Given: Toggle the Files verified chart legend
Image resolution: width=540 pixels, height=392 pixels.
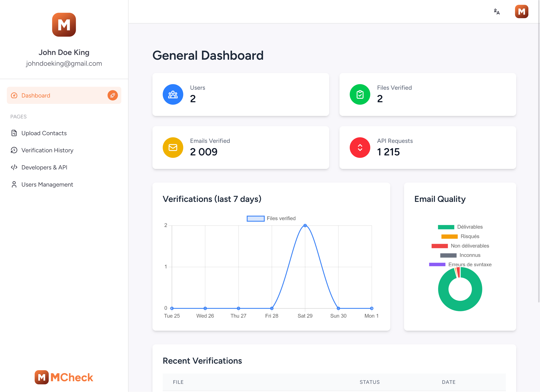Looking at the screenshot, I should (271, 218).
